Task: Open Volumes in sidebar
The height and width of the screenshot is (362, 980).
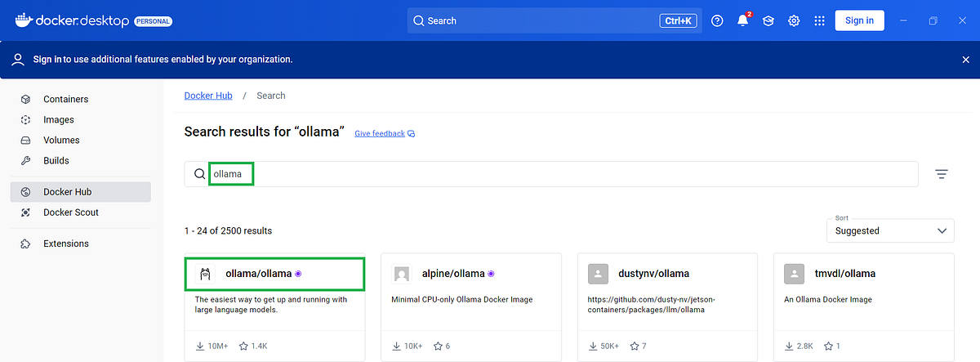Action: coord(80,140)
